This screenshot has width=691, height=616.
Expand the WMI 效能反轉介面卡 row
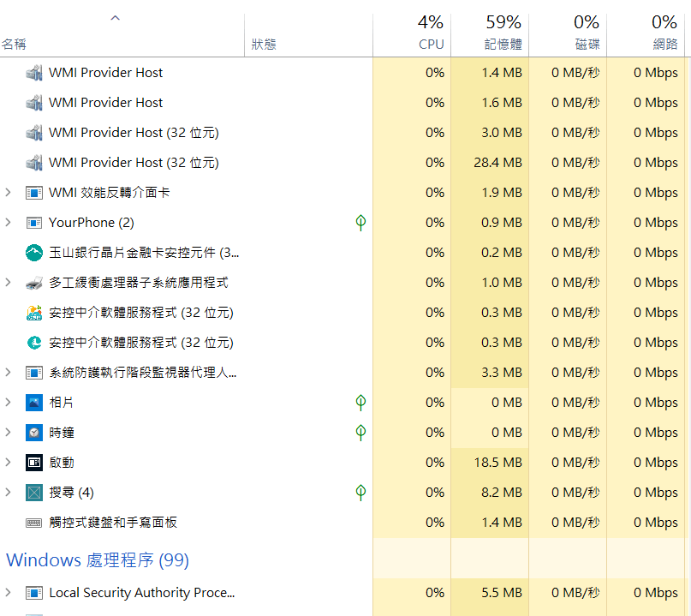click(8, 193)
